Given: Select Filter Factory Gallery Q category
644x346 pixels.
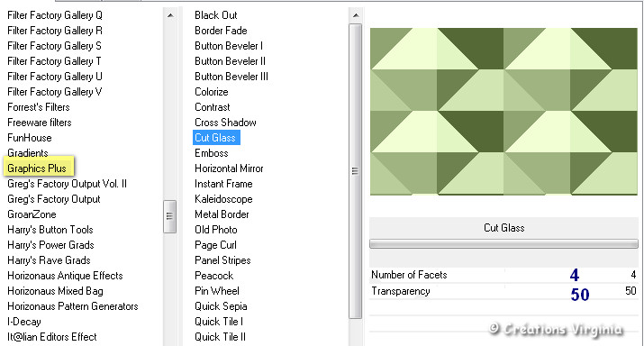Looking at the screenshot, I should (x=55, y=15).
